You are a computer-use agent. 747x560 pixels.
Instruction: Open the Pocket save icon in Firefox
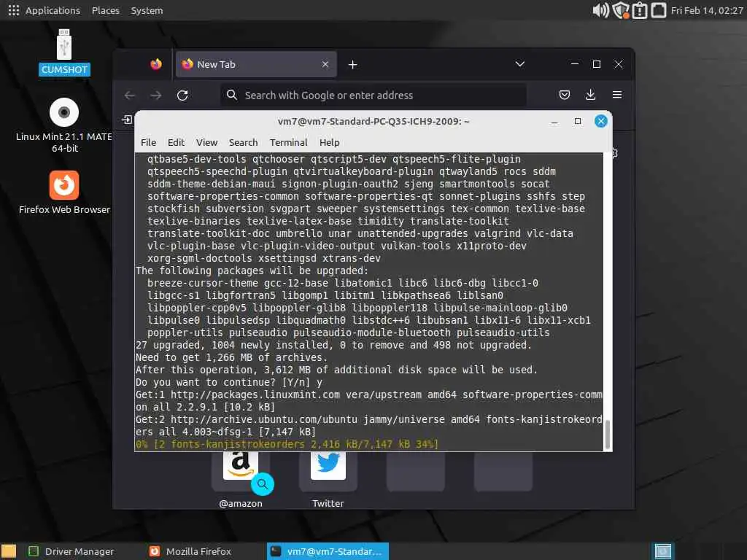click(x=565, y=95)
